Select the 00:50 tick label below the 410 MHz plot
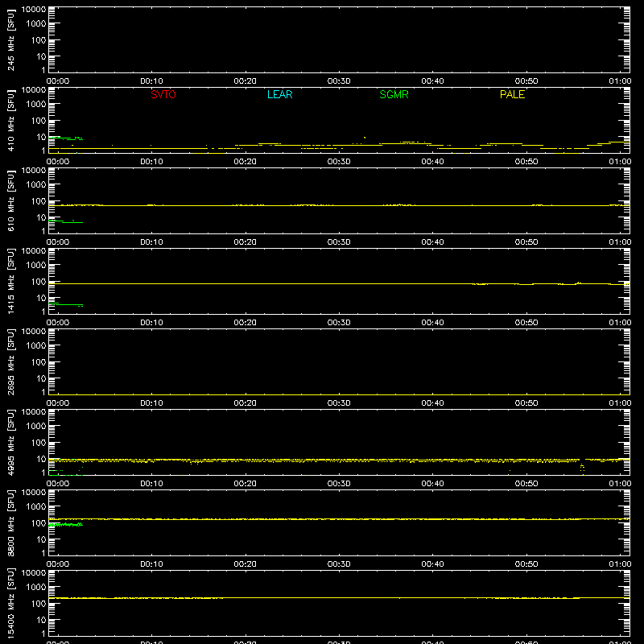The image size is (644, 644). point(526,162)
